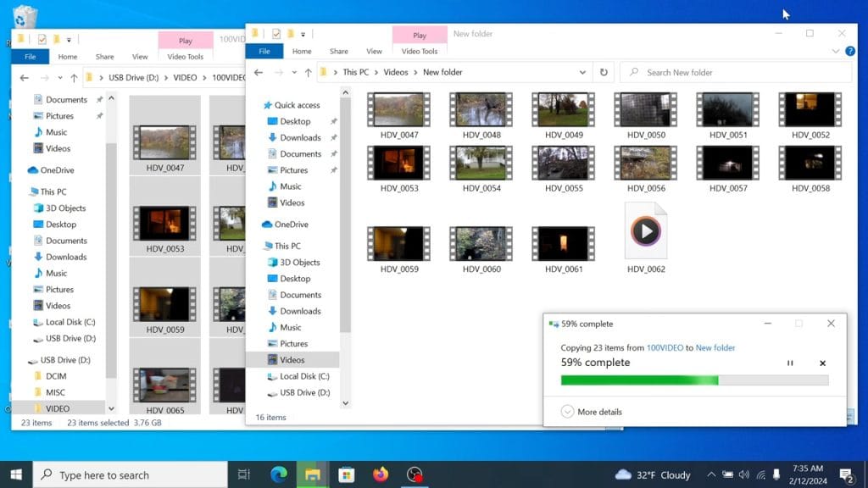Open the HDV_0062 video thumbnail
The height and width of the screenshot is (488, 868).
(x=646, y=229)
